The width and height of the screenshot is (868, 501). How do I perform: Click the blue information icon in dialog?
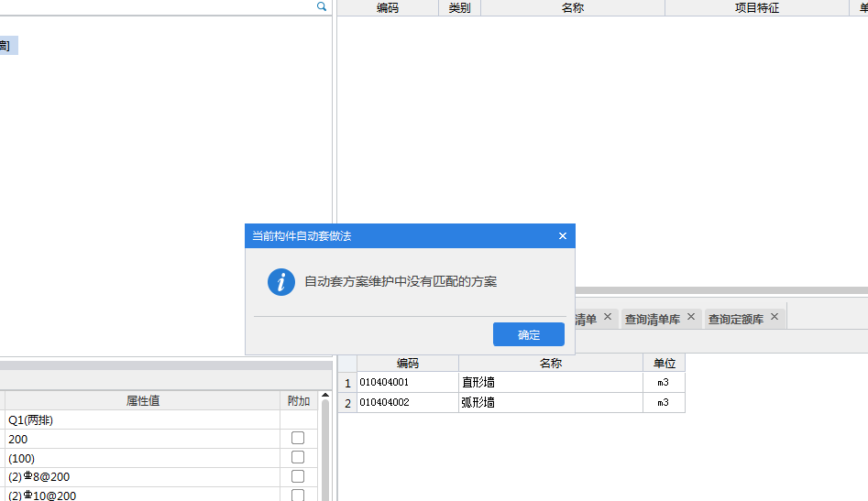click(281, 282)
